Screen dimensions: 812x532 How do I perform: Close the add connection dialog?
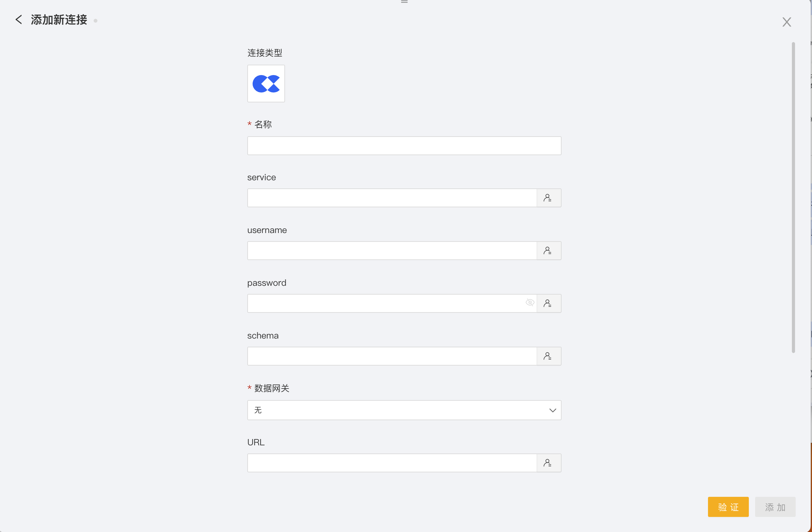coord(787,22)
